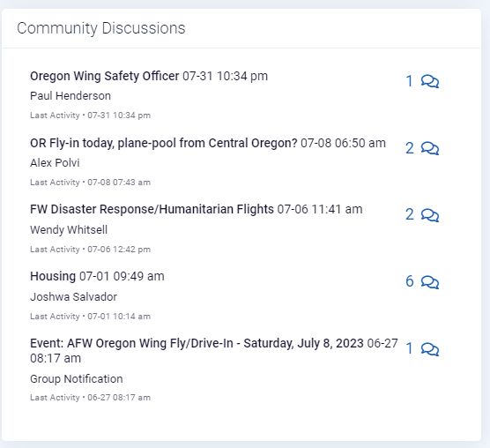Screen dimensions: 490x448
Task: View Joshwa Salvador's profile
Action: point(73,296)
